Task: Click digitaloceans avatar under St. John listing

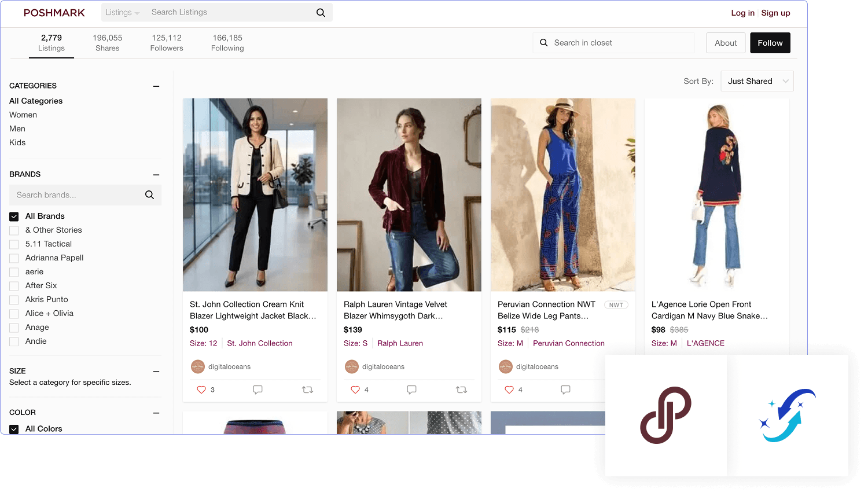Action: (198, 366)
